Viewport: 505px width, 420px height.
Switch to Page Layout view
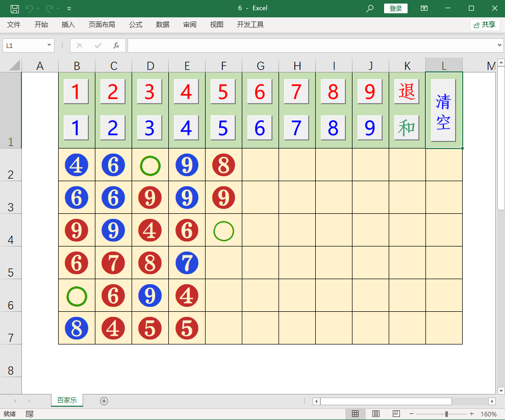(x=376, y=414)
